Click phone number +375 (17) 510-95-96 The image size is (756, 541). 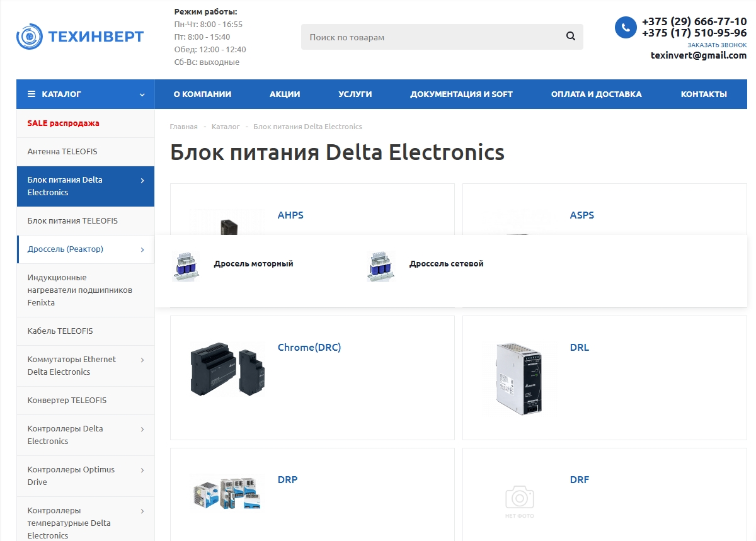(694, 33)
